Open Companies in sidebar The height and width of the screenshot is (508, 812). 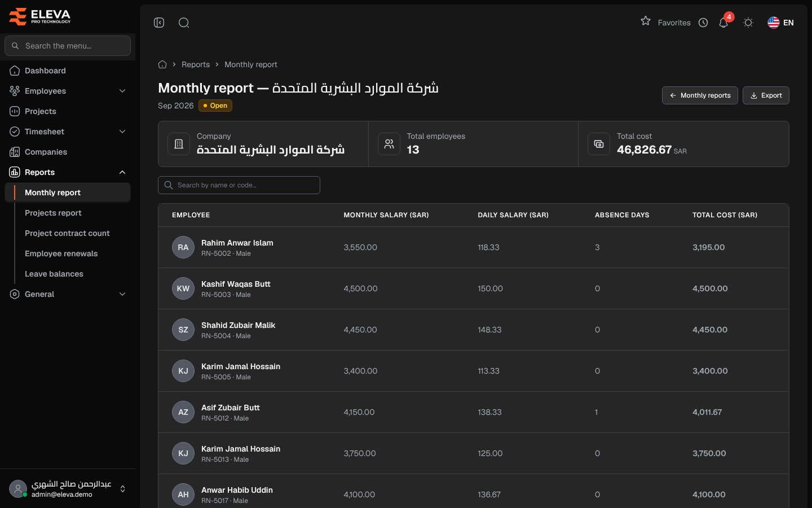point(68,152)
